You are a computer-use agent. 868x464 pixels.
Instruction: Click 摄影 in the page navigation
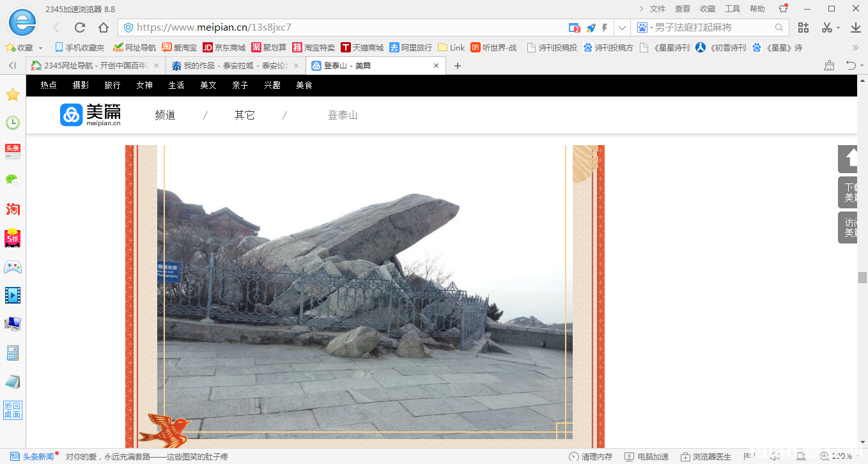[x=81, y=85]
